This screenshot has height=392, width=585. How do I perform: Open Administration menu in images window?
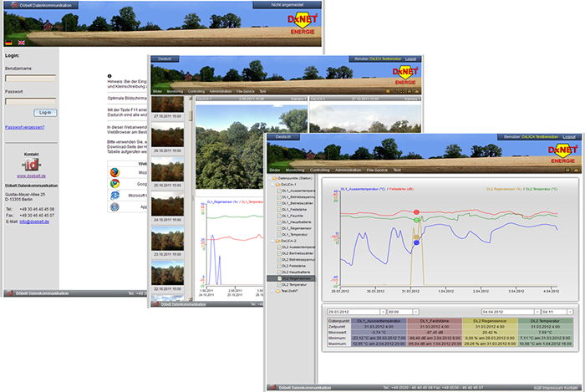tap(221, 91)
